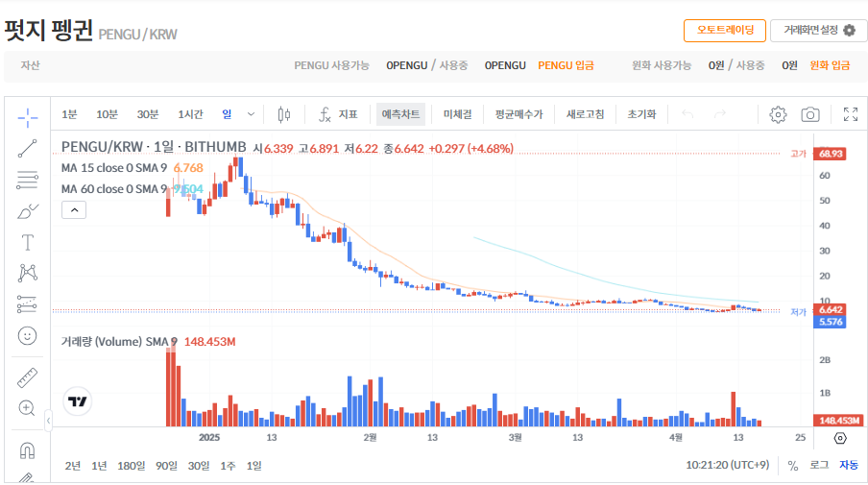868x485 pixels.
Task: Click the 거래량 (Volume) indicator legend
Action: pyautogui.click(x=119, y=342)
